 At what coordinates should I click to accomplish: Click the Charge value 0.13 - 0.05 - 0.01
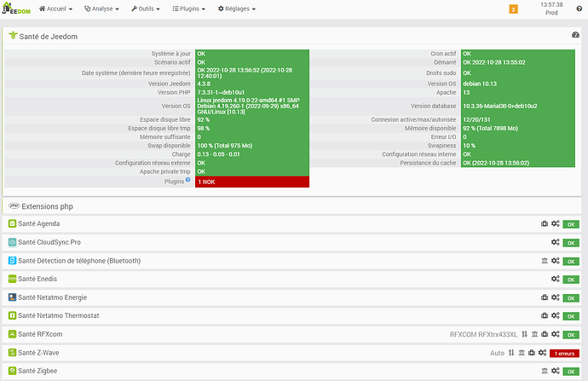[x=219, y=154]
